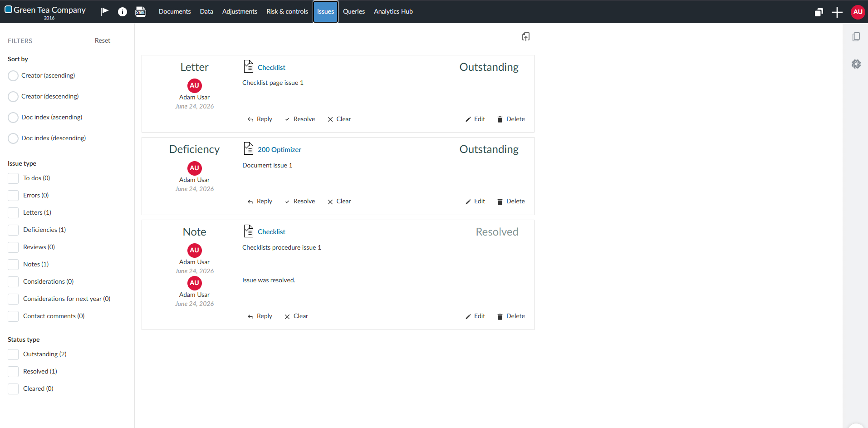Open the Adjustments menu

[x=240, y=12]
